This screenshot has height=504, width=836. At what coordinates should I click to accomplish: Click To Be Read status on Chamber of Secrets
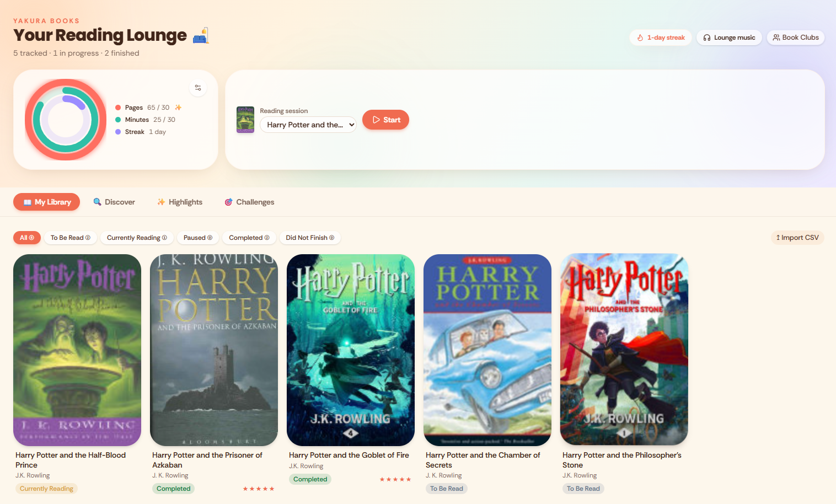click(447, 489)
